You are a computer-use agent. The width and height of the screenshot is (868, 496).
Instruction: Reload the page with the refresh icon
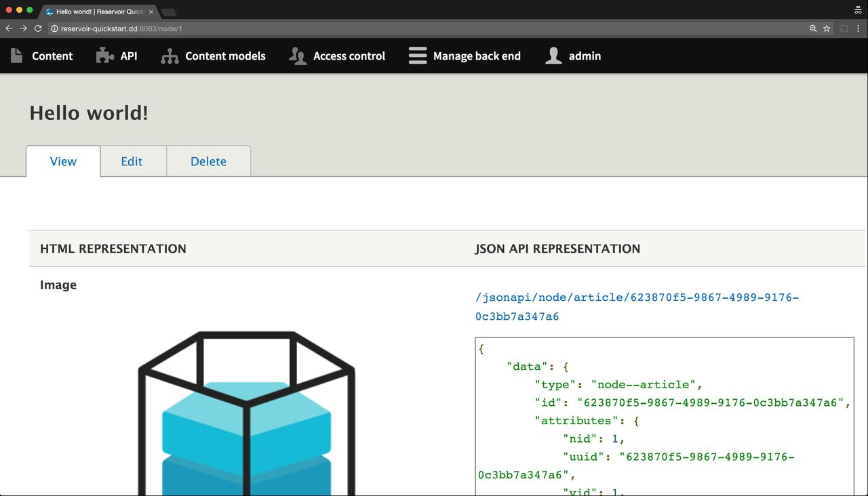[x=38, y=28]
